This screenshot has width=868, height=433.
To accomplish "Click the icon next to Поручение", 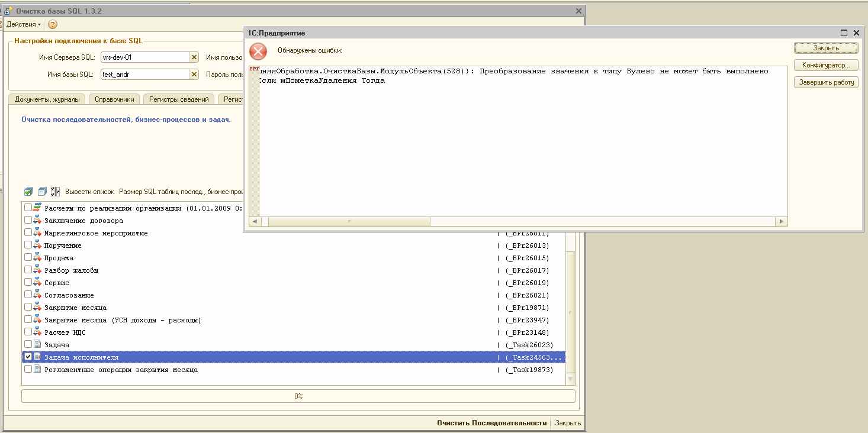I will click(38, 245).
